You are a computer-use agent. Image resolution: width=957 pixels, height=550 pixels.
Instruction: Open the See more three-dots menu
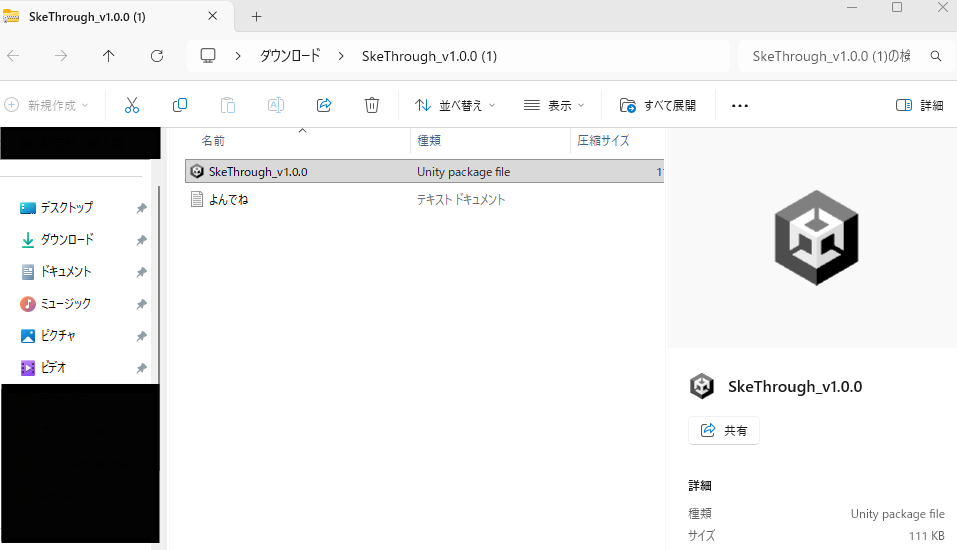[740, 105]
